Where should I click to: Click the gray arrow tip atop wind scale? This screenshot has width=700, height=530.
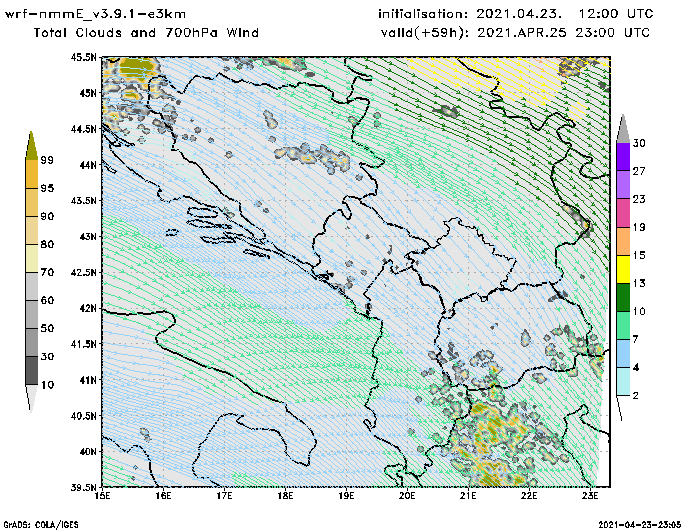623,129
